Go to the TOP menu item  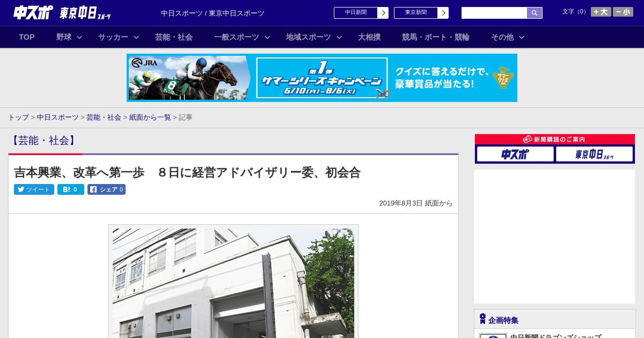[27, 37]
